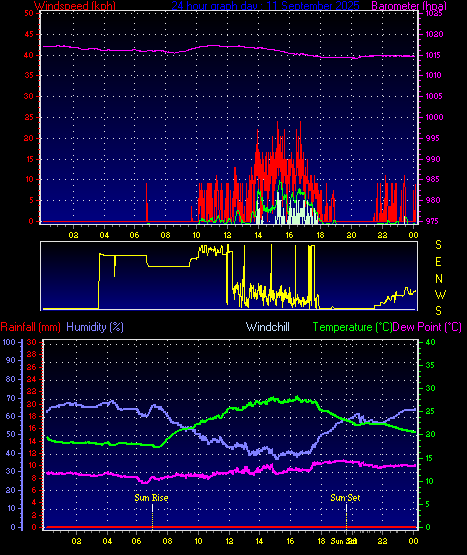Click the 04 hour label under temperature graph
Viewport: 467px width, 555px height.
tap(107, 541)
